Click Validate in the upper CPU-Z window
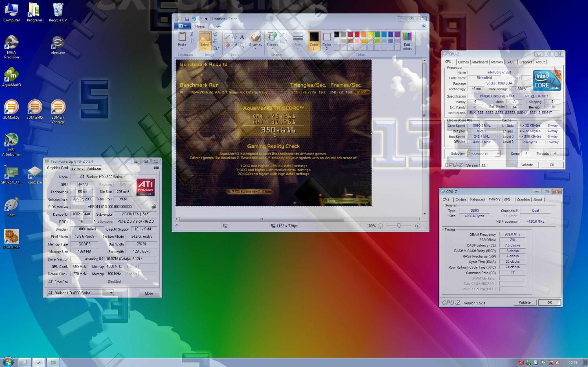Image resolution: width=588 pixels, height=367 pixels. coord(527,165)
